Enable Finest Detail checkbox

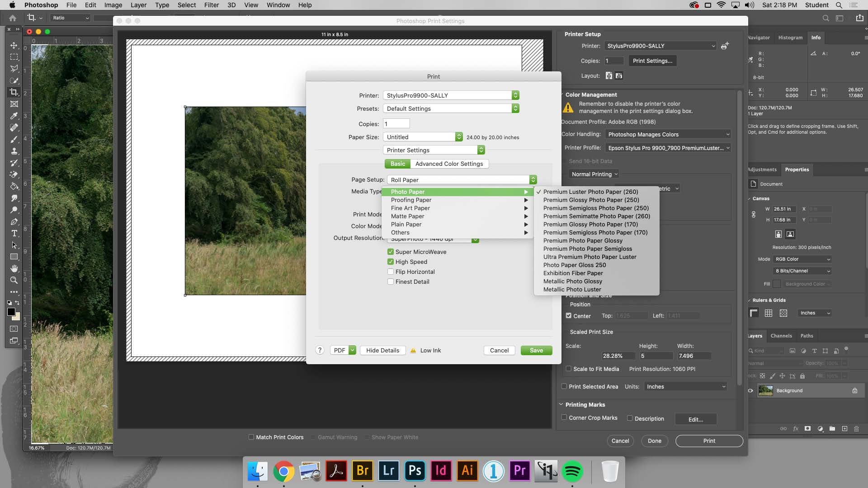[391, 282]
